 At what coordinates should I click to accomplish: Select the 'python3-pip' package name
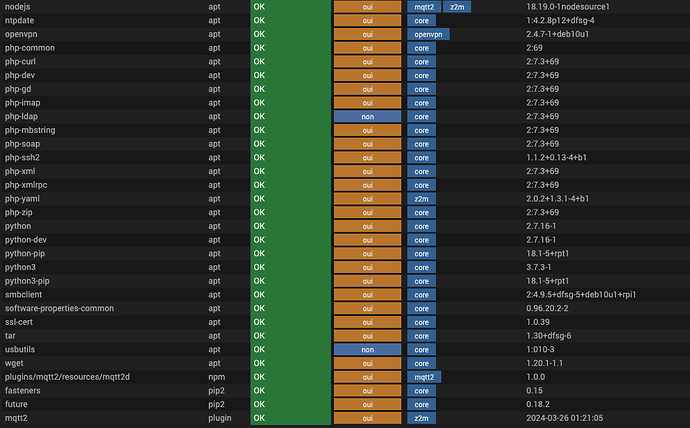click(x=27, y=281)
